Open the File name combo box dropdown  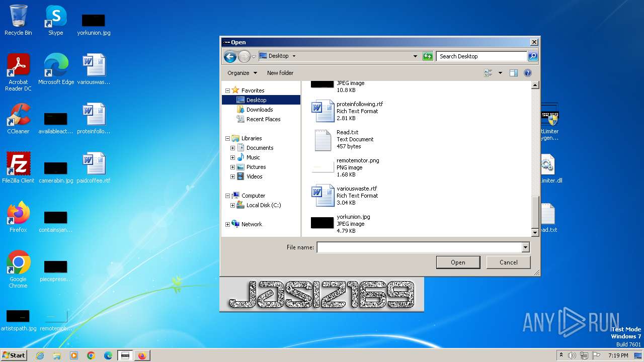tap(525, 247)
